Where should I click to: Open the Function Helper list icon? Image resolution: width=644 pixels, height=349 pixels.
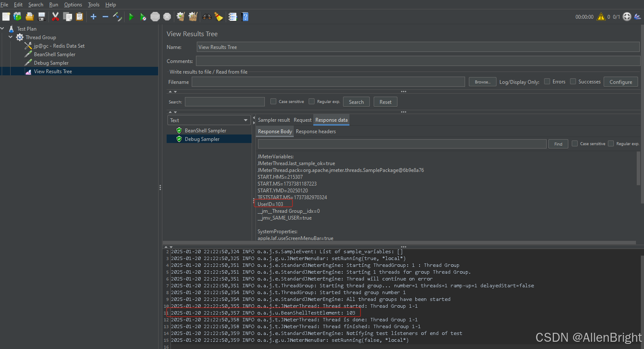[233, 17]
